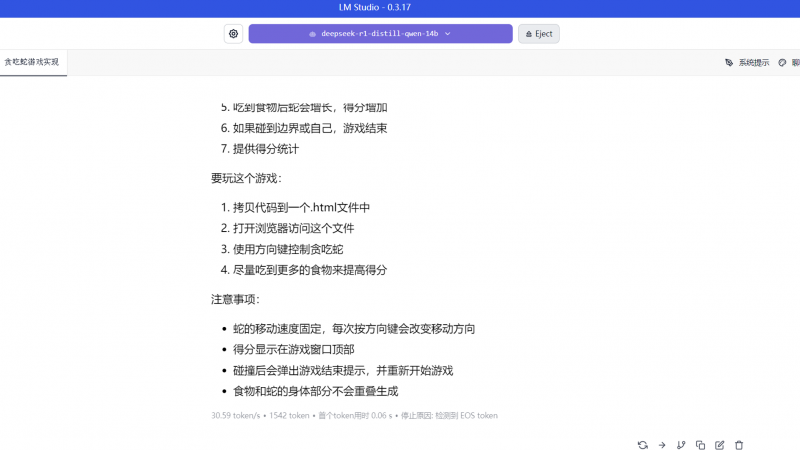The height and width of the screenshot is (450, 800).
Task: Click the 注意事项 heading text
Action: tap(235, 299)
